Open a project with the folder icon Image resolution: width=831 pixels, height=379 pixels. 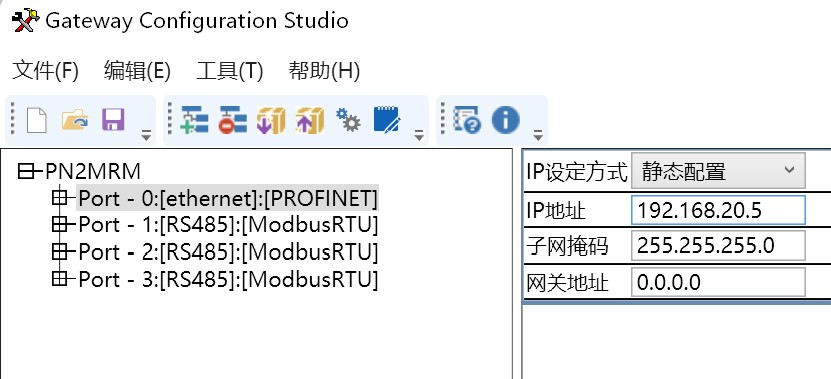tap(75, 120)
